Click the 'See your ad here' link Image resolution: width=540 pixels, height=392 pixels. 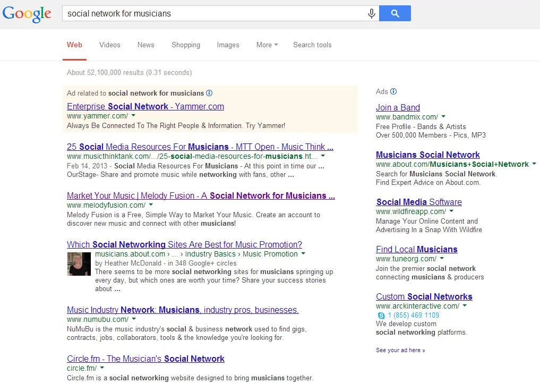[400, 351]
